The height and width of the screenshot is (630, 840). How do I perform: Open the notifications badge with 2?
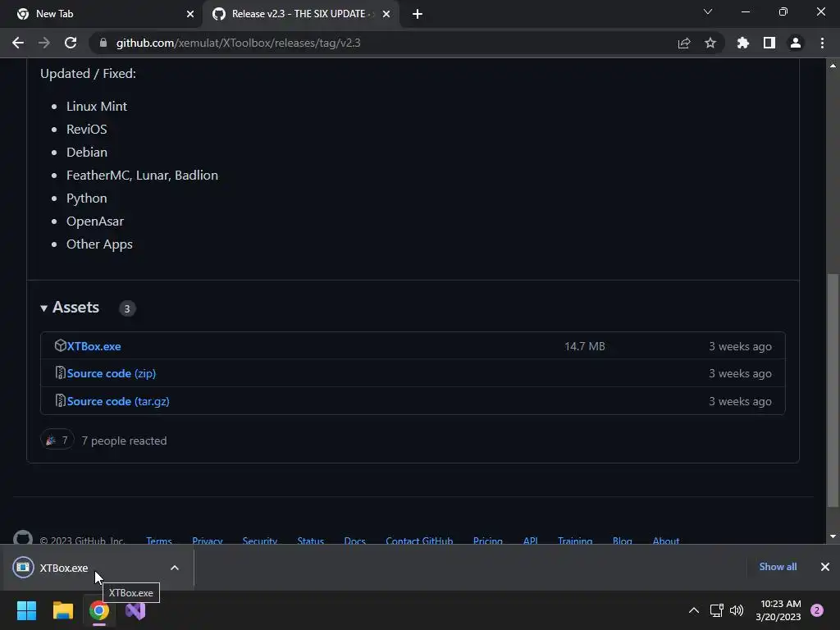point(817,610)
